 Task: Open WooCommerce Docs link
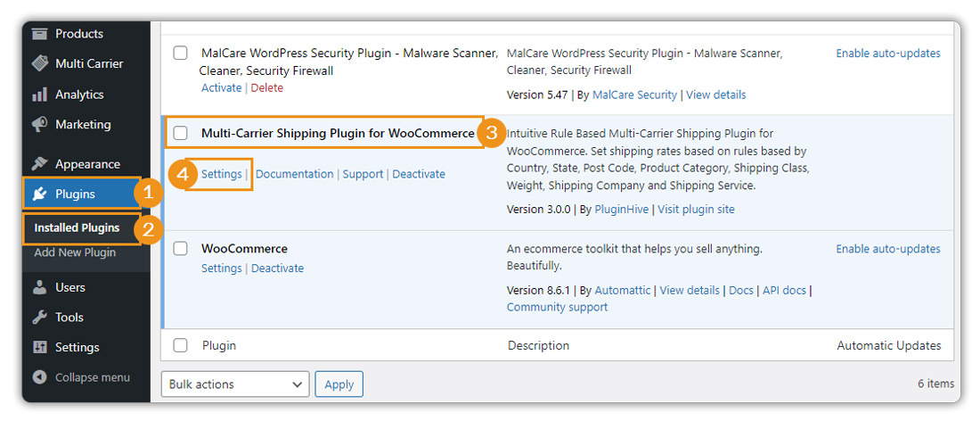click(741, 290)
